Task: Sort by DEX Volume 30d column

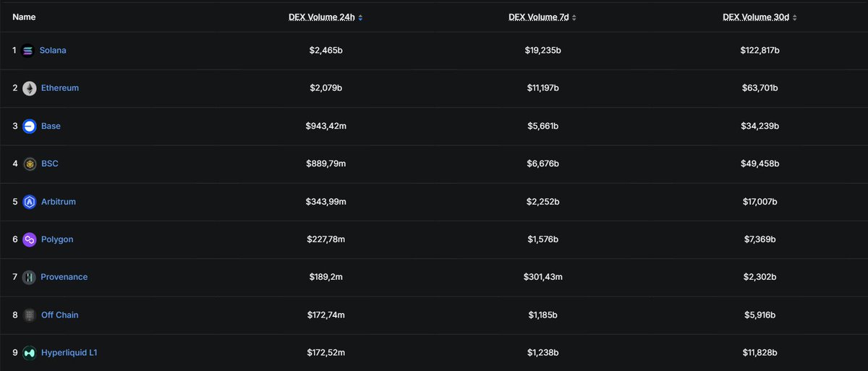Action: (x=759, y=17)
